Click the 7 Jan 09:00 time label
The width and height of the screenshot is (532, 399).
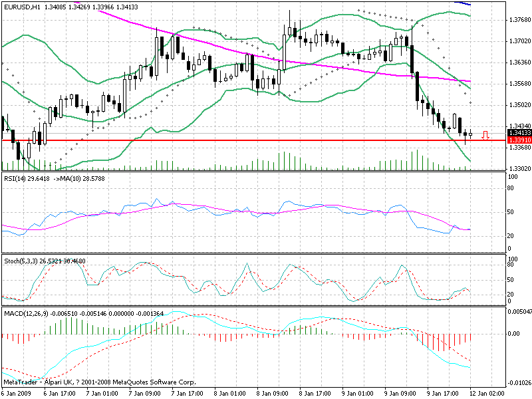(145, 394)
